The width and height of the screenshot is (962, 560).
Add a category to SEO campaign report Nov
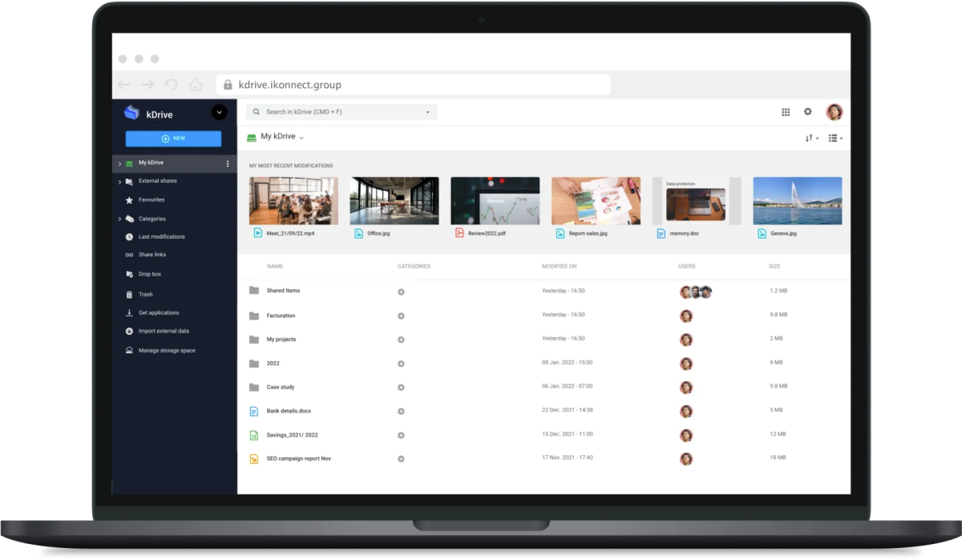pyautogui.click(x=401, y=459)
